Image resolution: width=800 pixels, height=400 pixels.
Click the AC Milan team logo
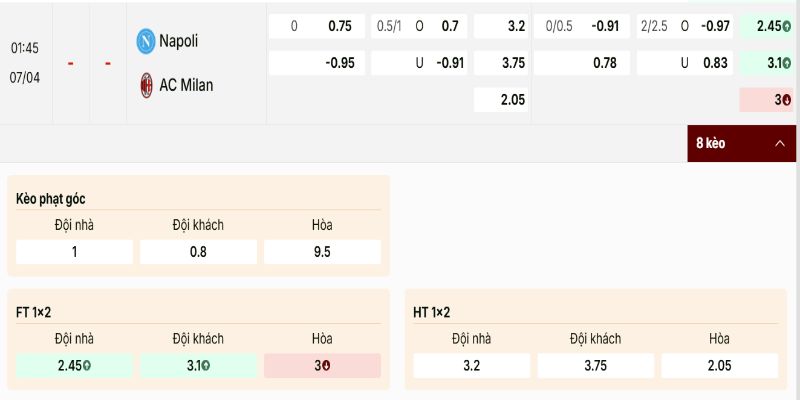point(146,85)
